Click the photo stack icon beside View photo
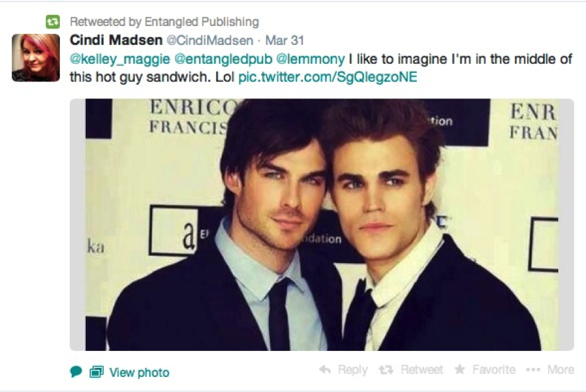 96,372
